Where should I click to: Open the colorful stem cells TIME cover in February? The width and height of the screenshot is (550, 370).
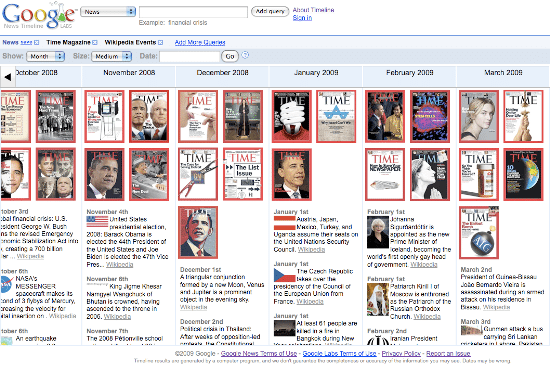(x=430, y=116)
